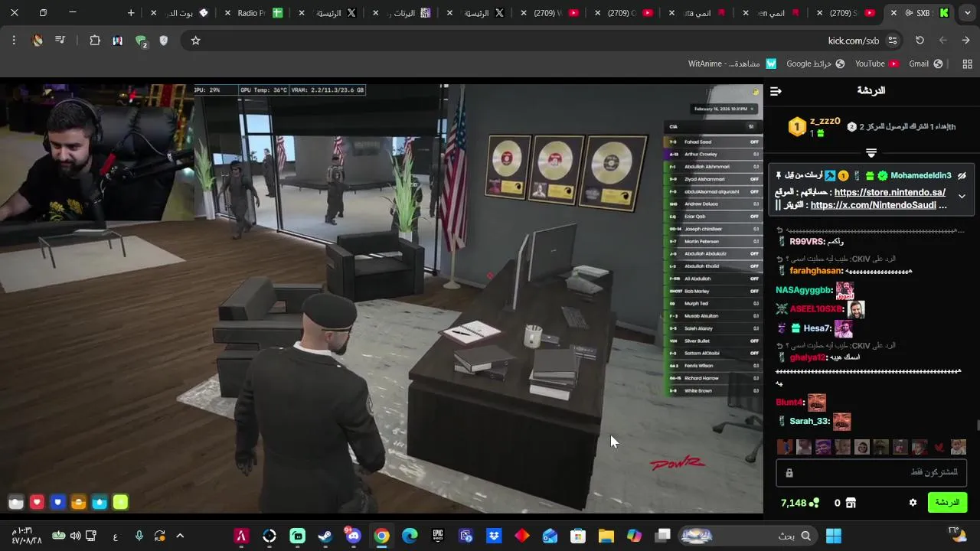Image resolution: width=980 pixels, height=551 pixels.
Task: Hide the pinned message (crossed eye)
Action: (x=962, y=175)
